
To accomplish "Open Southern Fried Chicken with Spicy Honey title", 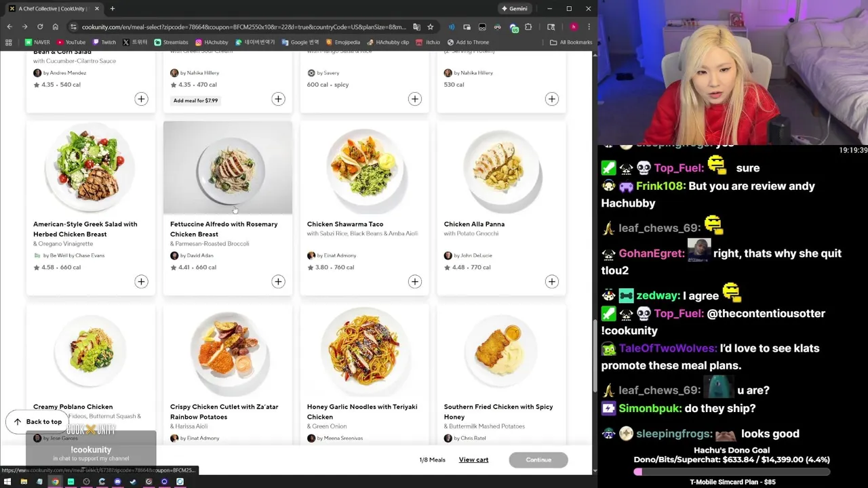I will pos(498,411).
